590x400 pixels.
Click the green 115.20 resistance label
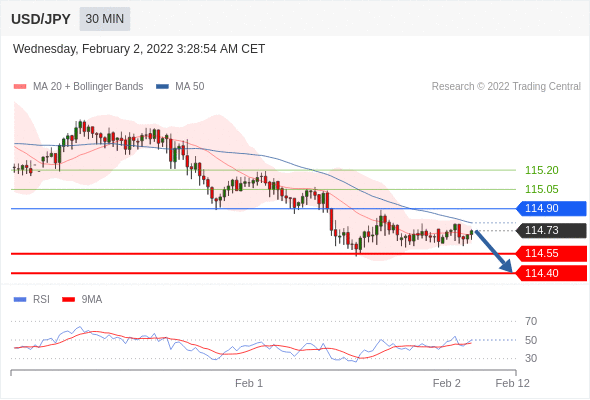click(541, 170)
